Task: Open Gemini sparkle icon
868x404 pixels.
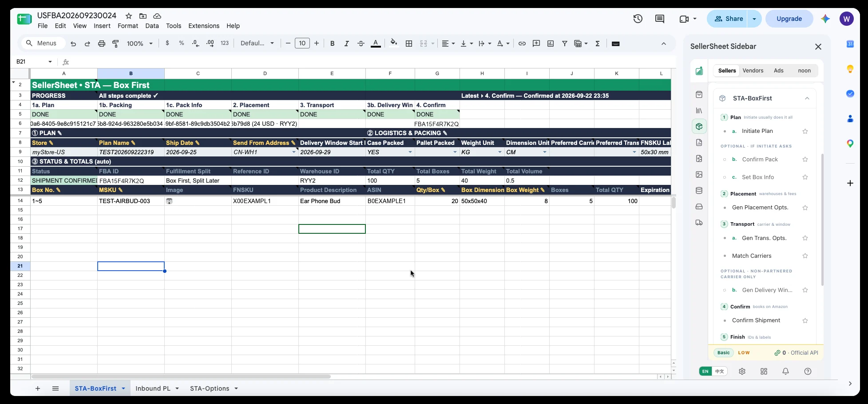Action: click(825, 19)
